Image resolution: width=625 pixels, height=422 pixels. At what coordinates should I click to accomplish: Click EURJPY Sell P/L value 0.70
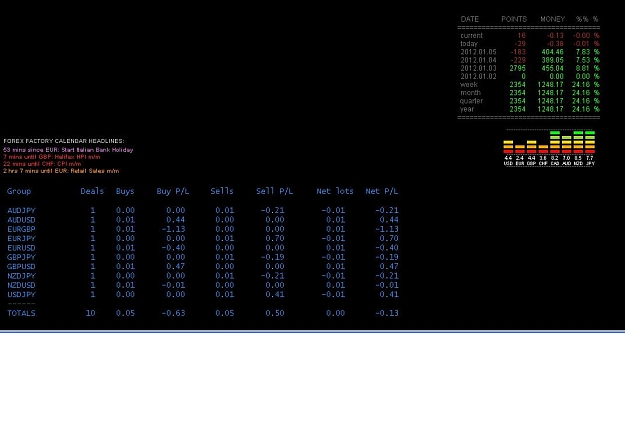pos(275,238)
